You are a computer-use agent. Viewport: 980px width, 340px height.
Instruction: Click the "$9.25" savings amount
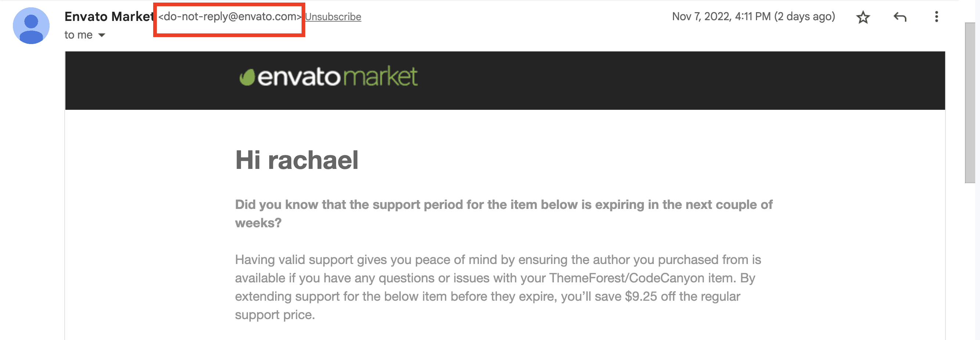[x=641, y=296]
